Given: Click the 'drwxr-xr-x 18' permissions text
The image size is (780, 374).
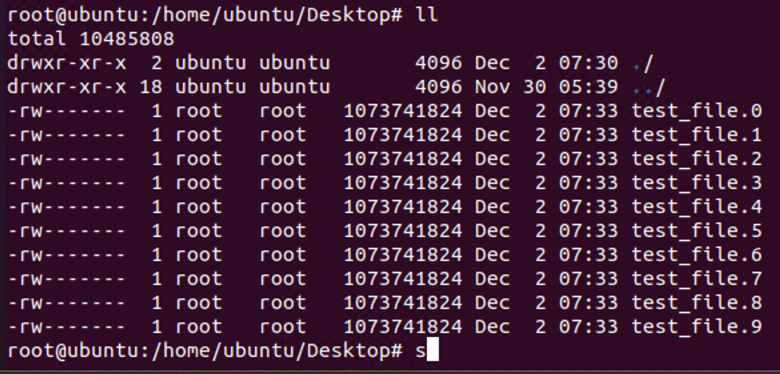Looking at the screenshot, I should pos(85,87).
